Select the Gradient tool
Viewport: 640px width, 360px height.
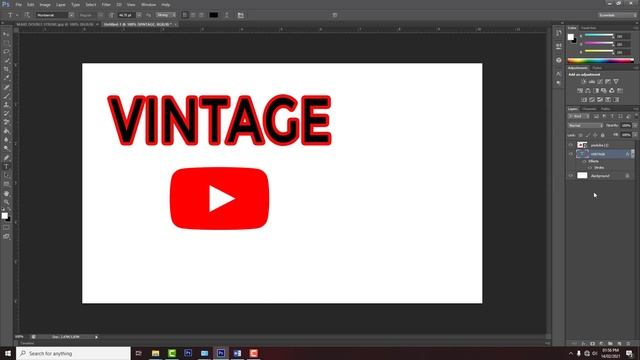click(6, 131)
